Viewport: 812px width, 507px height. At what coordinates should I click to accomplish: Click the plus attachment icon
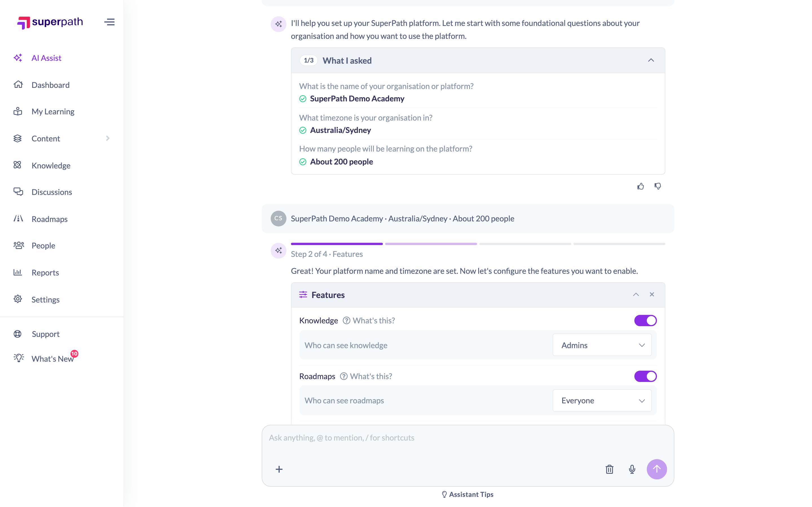(x=279, y=469)
